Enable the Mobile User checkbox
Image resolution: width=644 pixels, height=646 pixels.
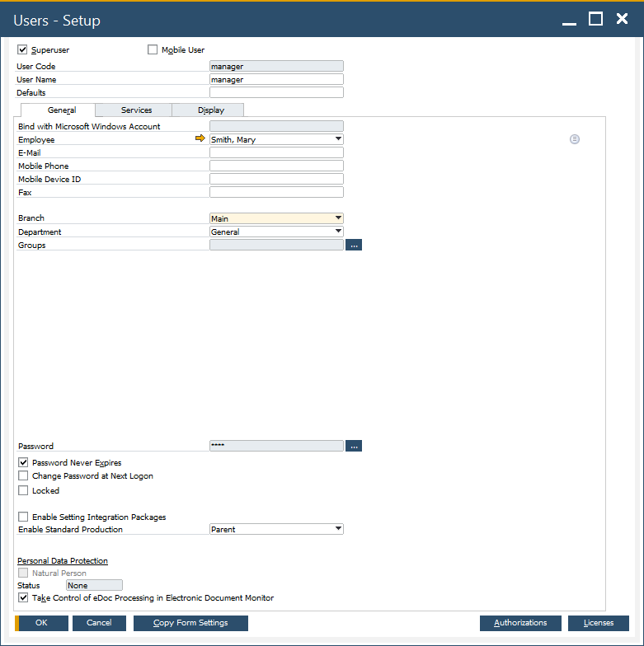pyautogui.click(x=153, y=49)
